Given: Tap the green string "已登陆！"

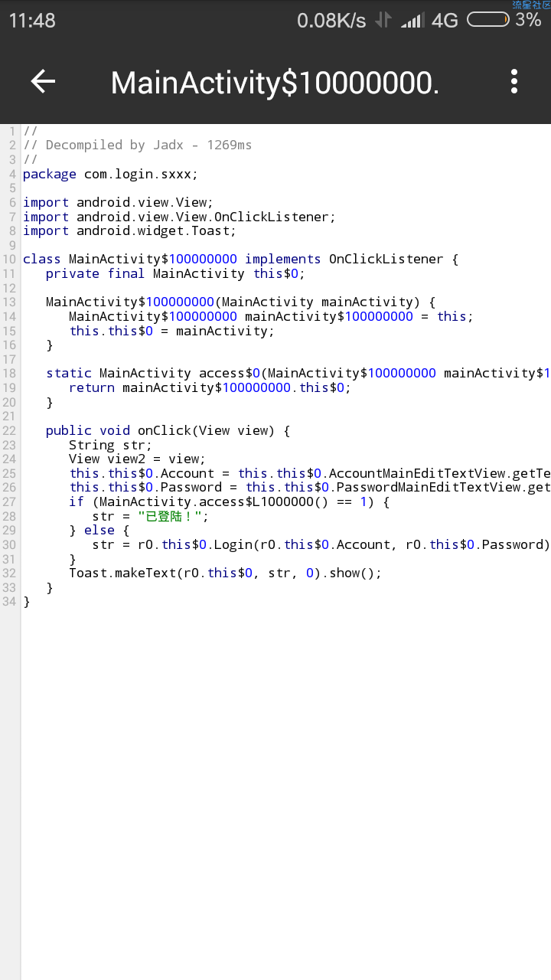Looking at the screenshot, I should tap(169, 517).
